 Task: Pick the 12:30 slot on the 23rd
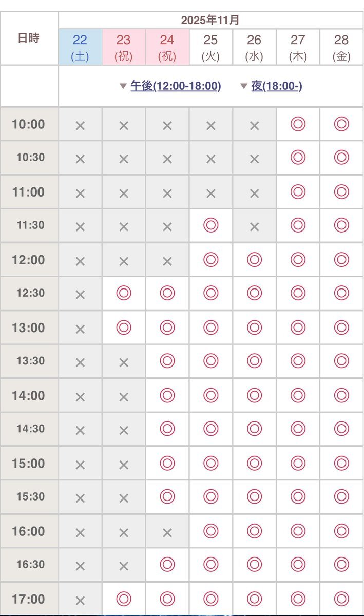point(124,293)
